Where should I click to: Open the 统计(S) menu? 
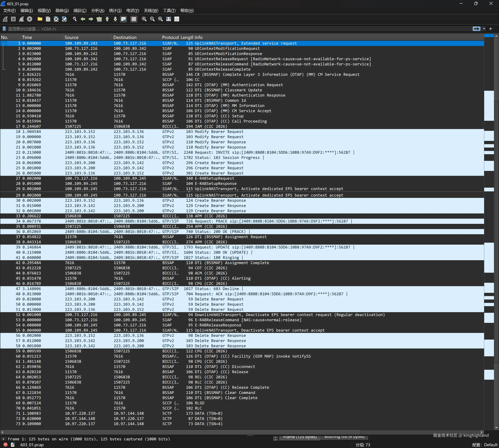[115, 11]
